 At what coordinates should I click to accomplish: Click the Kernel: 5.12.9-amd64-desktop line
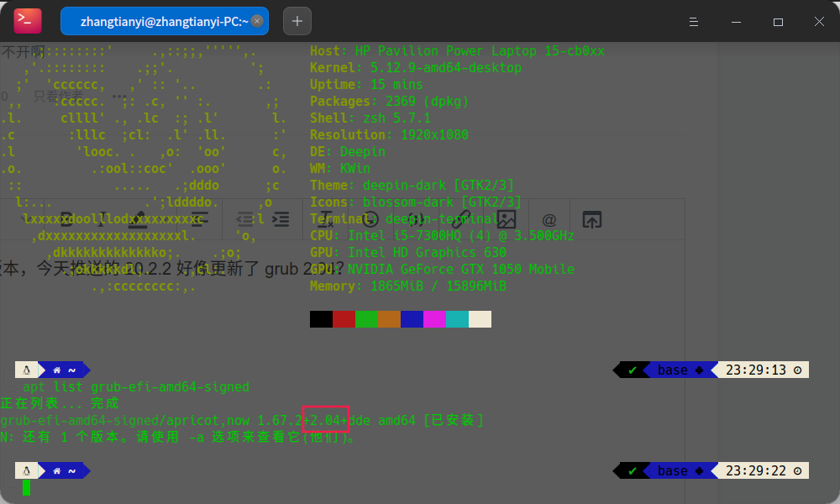coord(416,67)
